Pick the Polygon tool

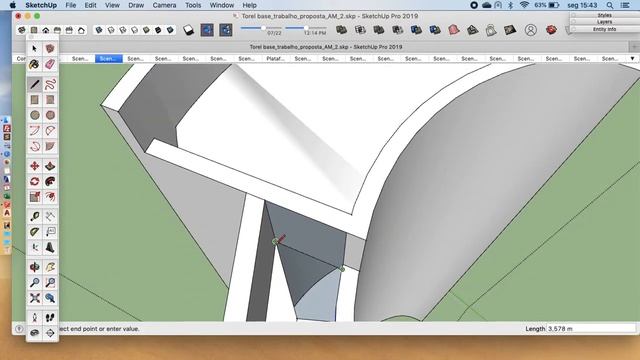[x=50, y=116]
